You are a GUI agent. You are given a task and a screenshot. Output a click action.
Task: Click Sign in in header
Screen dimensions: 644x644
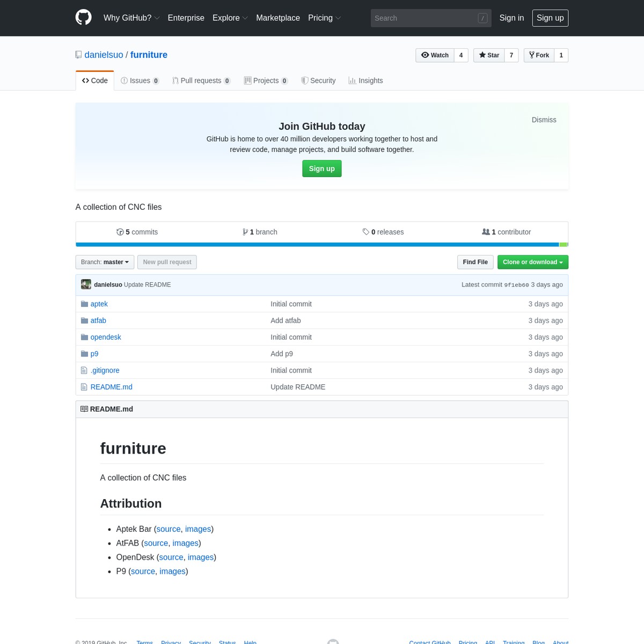tap(511, 18)
